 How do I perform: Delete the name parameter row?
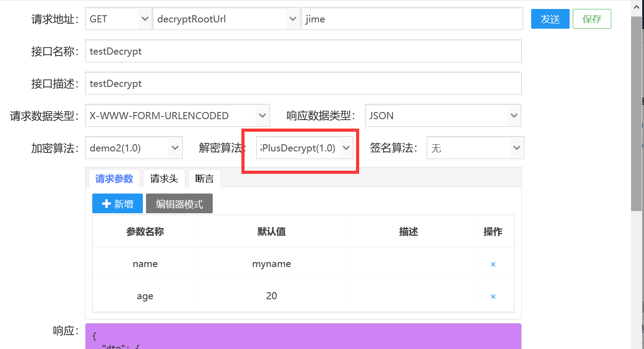(x=493, y=264)
